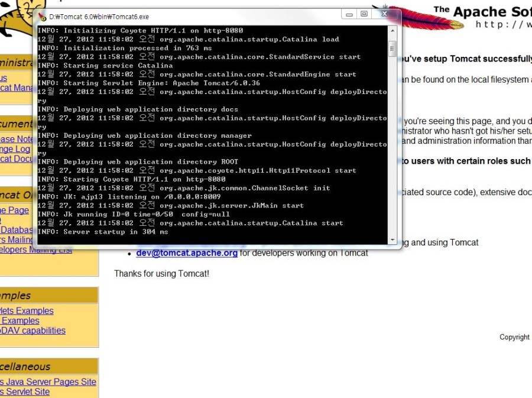Click the console scrollbar up arrow

(392, 31)
